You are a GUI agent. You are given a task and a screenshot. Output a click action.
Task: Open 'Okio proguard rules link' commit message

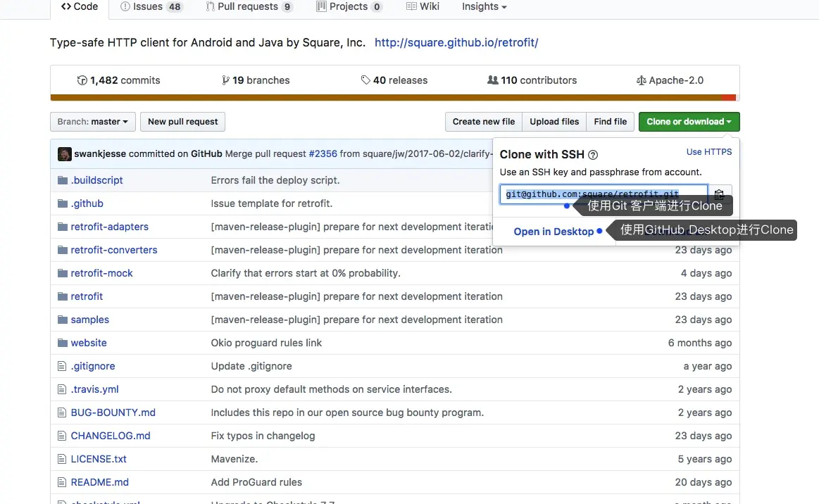[266, 343]
